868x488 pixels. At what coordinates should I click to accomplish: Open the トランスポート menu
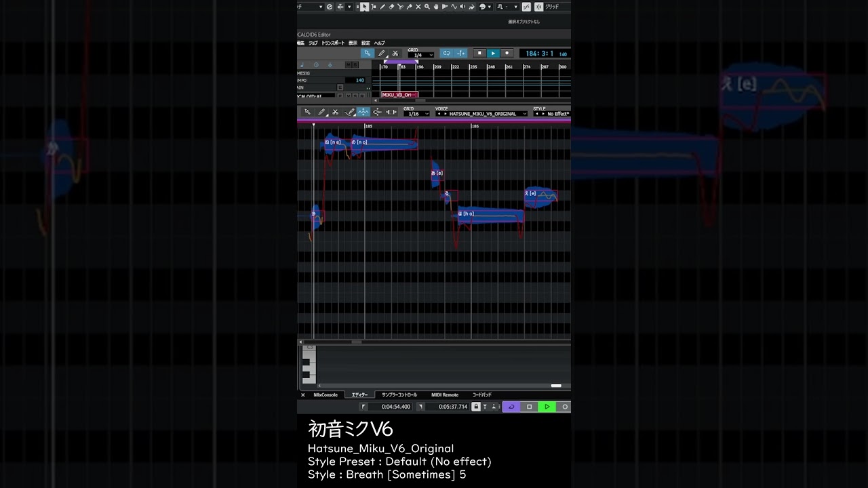(x=333, y=43)
